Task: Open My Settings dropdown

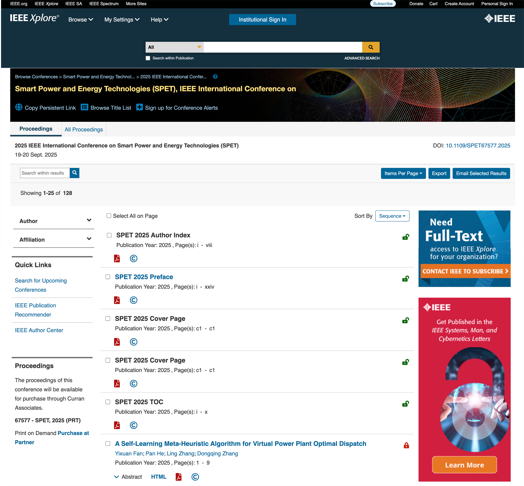Action: [122, 20]
